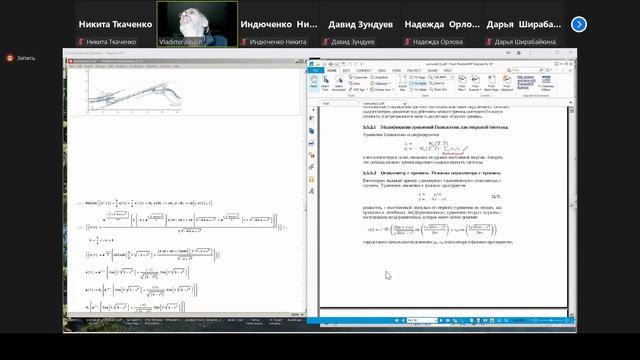Click the Запись recording indicator
The height and width of the screenshot is (360, 640).
click(21, 58)
